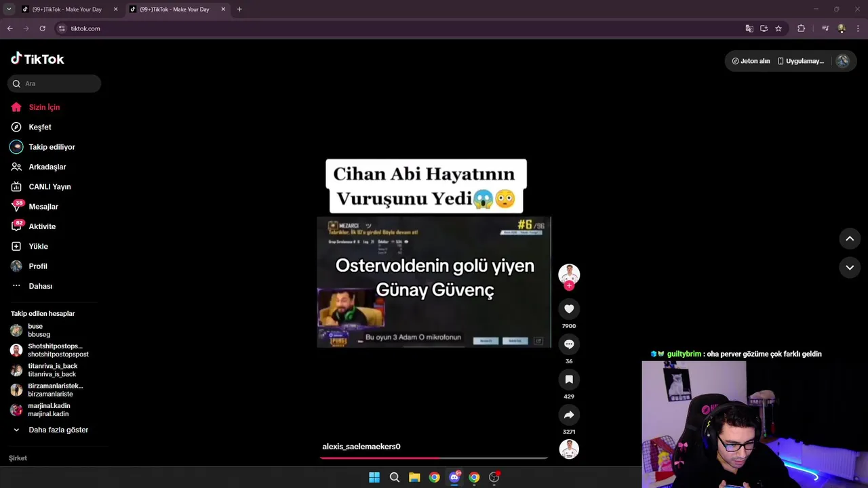Expand the Şirket footer section
The image size is (868, 488).
point(18,458)
